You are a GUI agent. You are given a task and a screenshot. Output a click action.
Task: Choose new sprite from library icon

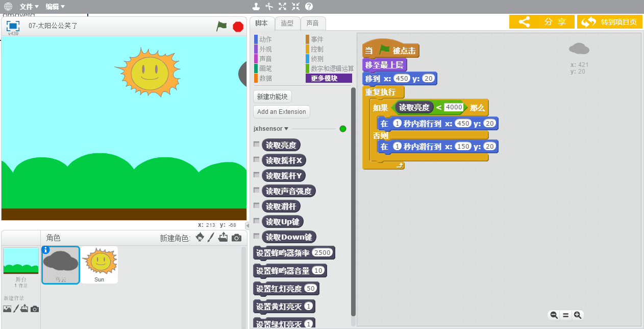[200, 238]
